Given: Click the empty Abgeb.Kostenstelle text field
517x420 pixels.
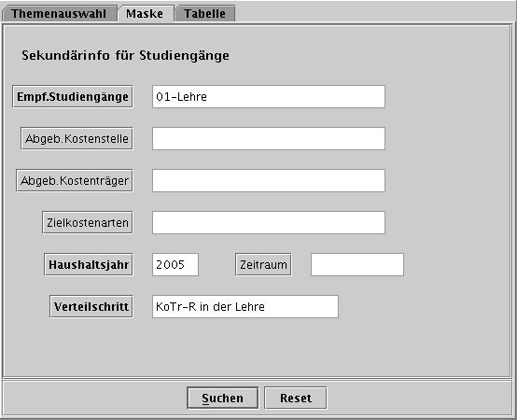Looking at the screenshot, I should coord(269,138).
